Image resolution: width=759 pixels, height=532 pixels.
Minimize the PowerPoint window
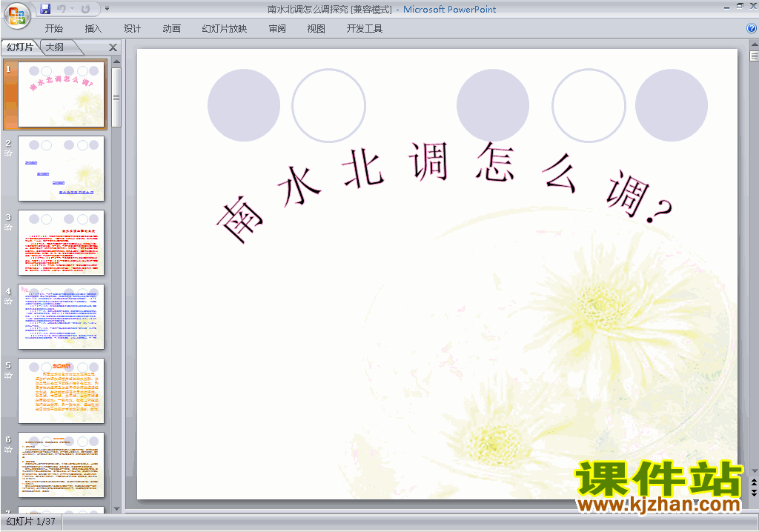tap(726, 7)
